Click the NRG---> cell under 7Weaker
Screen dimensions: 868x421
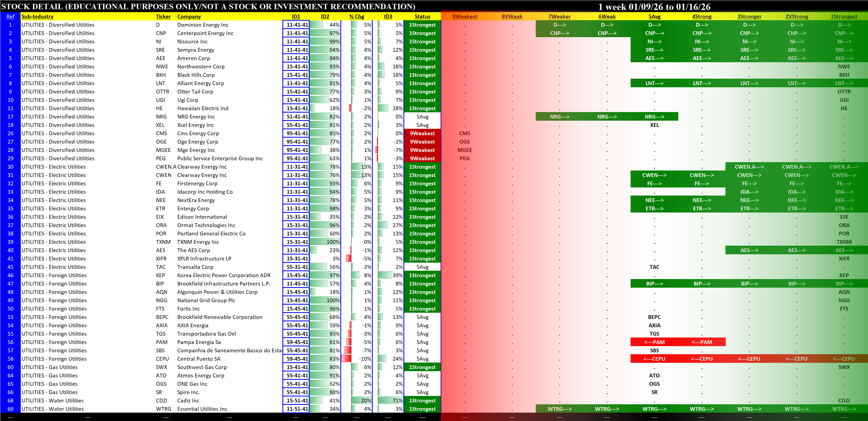tap(559, 117)
